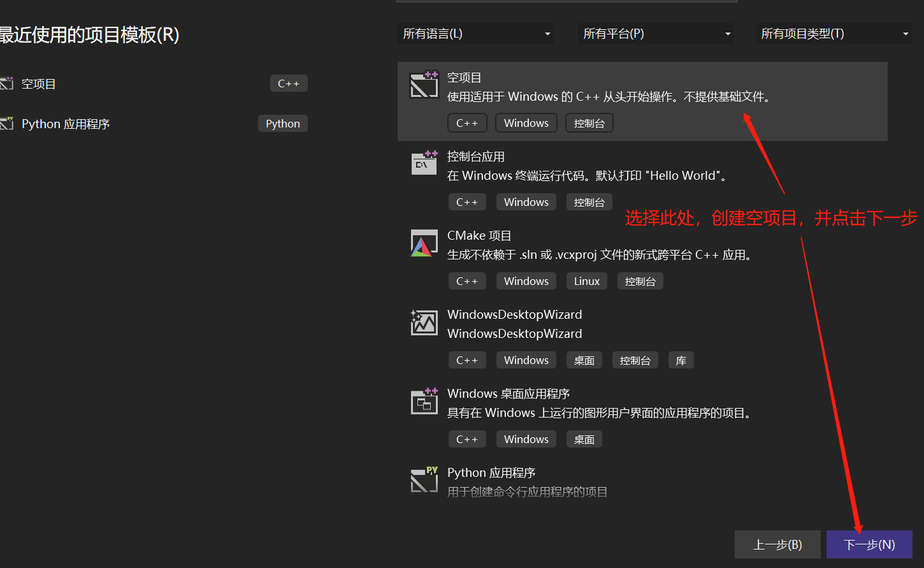Open the 所有平台(P) platform filter dropdown
Image resolution: width=924 pixels, height=568 pixels.
(656, 34)
